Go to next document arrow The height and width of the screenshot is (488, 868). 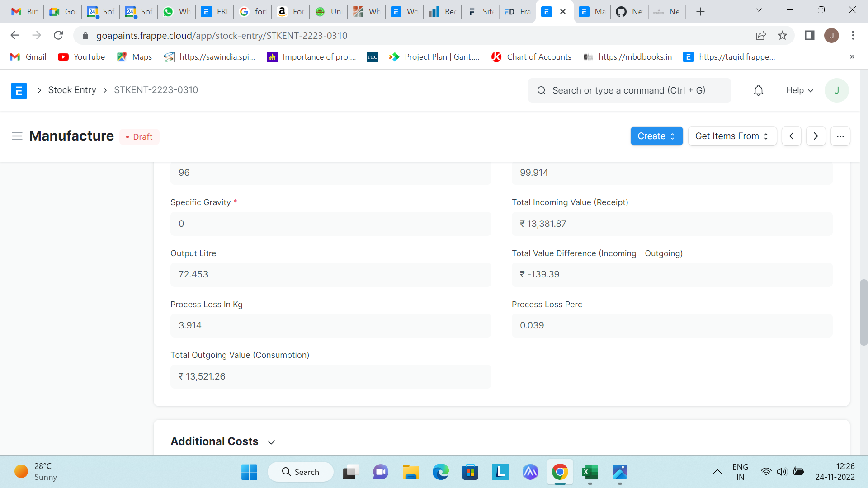coord(816,136)
